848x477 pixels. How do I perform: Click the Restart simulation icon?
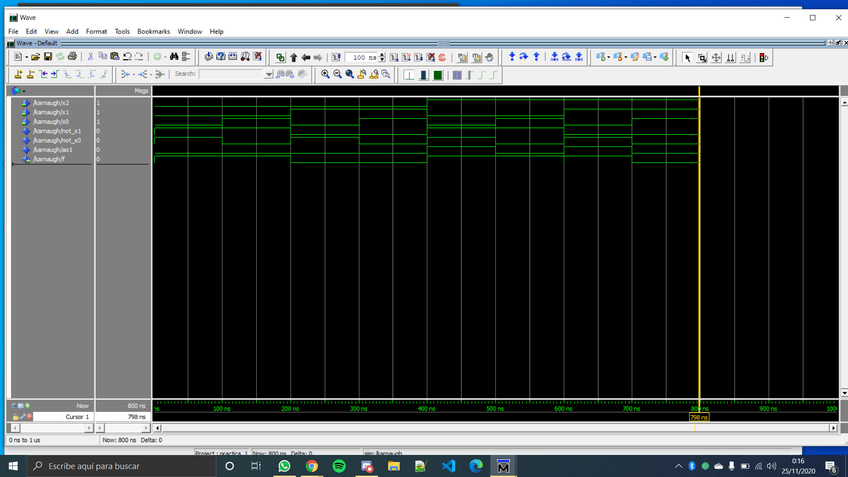tap(336, 58)
